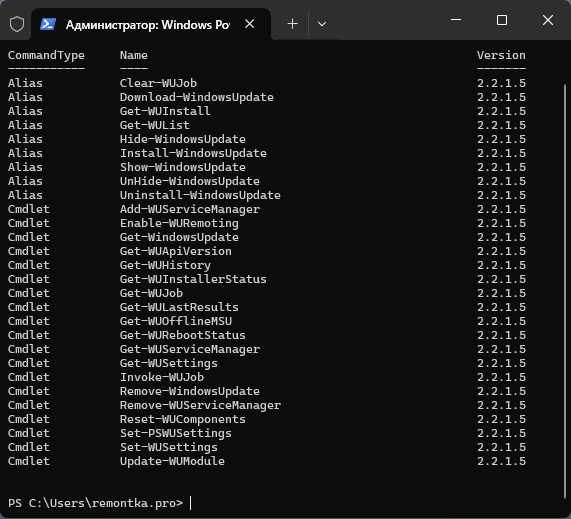Image resolution: width=571 pixels, height=519 pixels.
Task: Click the Get-WUSettings cmdlet
Action: (x=169, y=363)
